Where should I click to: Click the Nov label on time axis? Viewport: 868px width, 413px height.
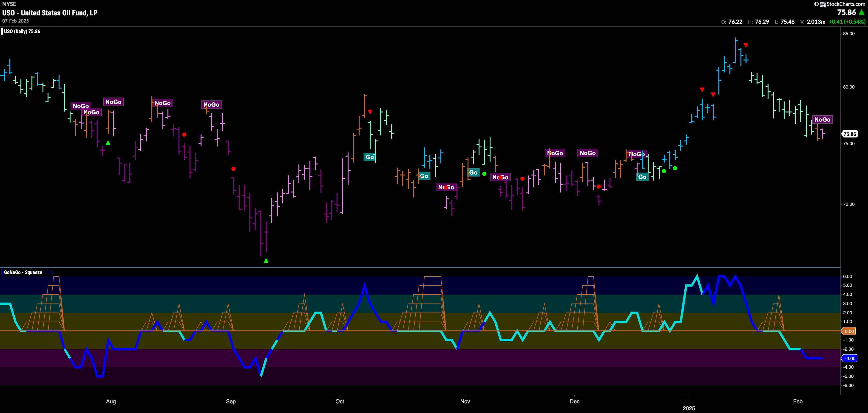point(465,402)
